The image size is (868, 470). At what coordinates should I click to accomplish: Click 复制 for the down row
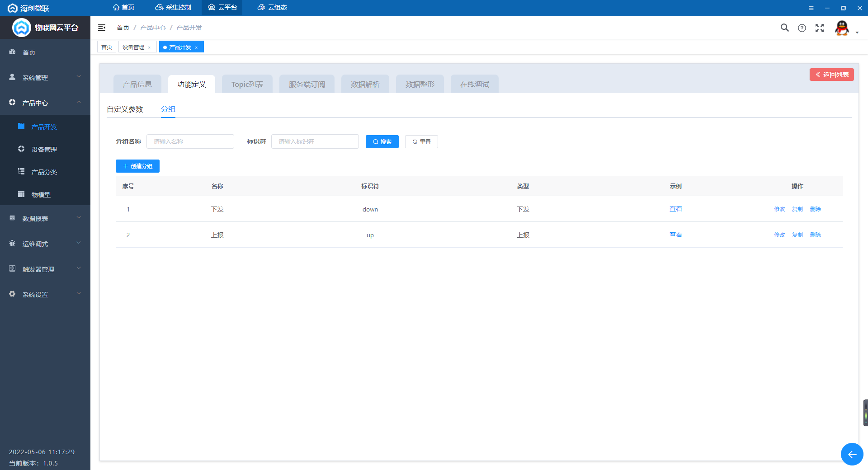pyautogui.click(x=797, y=209)
